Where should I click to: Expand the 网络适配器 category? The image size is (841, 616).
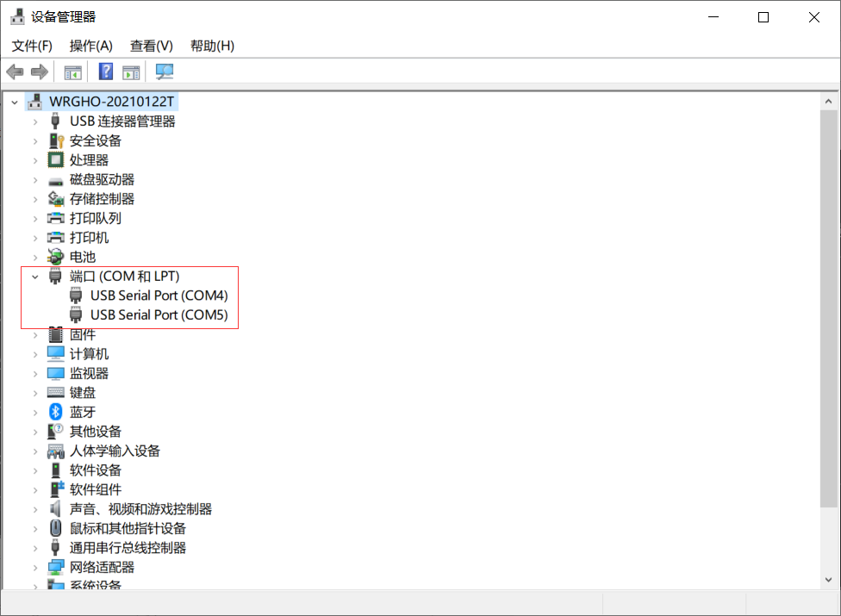tap(34, 566)
